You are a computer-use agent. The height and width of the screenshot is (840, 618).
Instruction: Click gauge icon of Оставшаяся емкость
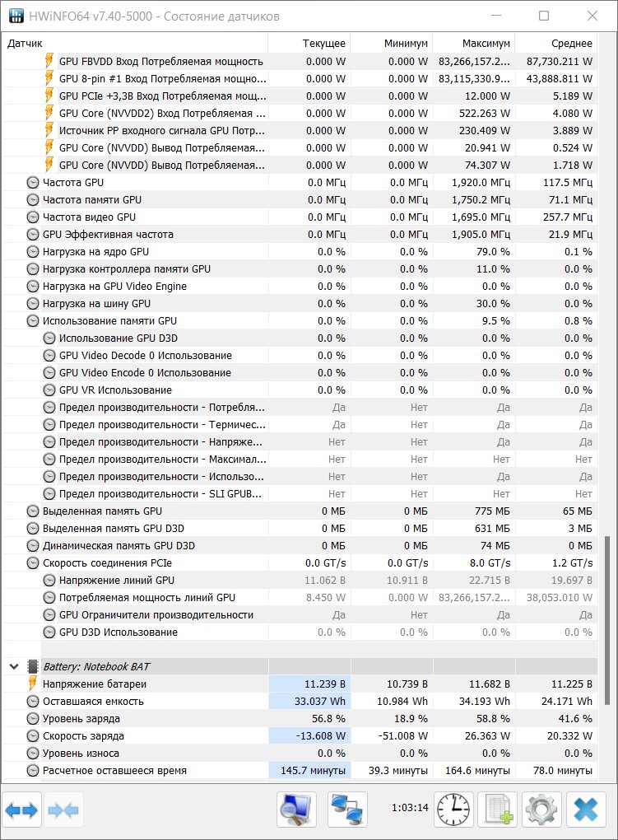coord(33,702)
